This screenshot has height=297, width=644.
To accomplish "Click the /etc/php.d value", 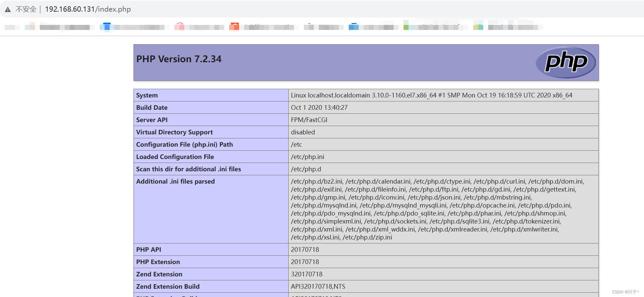I will click(x=306, y=169).
